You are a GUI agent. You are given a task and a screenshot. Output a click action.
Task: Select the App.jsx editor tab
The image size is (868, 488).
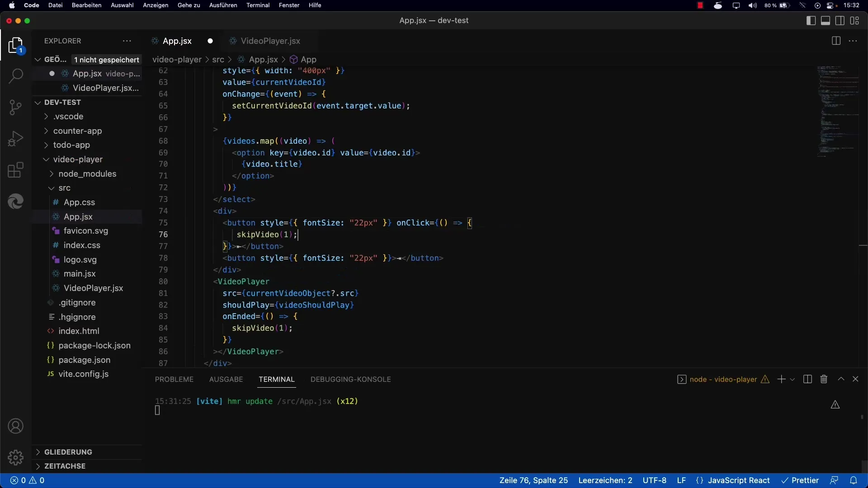(x=177, y=41)
